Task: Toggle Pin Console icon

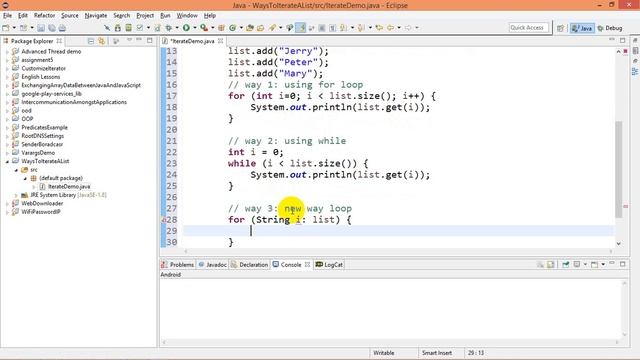Action: point(566,264)
